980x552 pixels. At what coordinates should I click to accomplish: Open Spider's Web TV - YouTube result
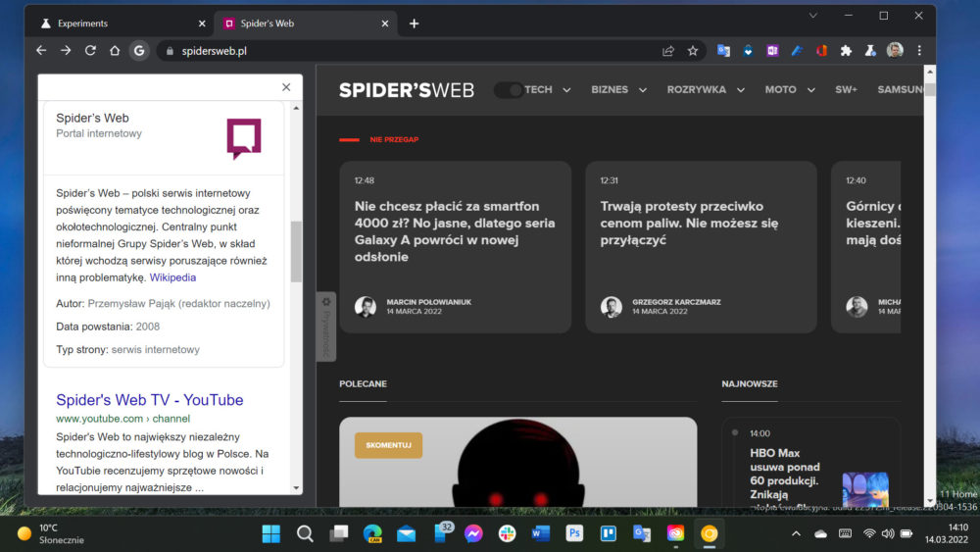[x=149, y=399]
